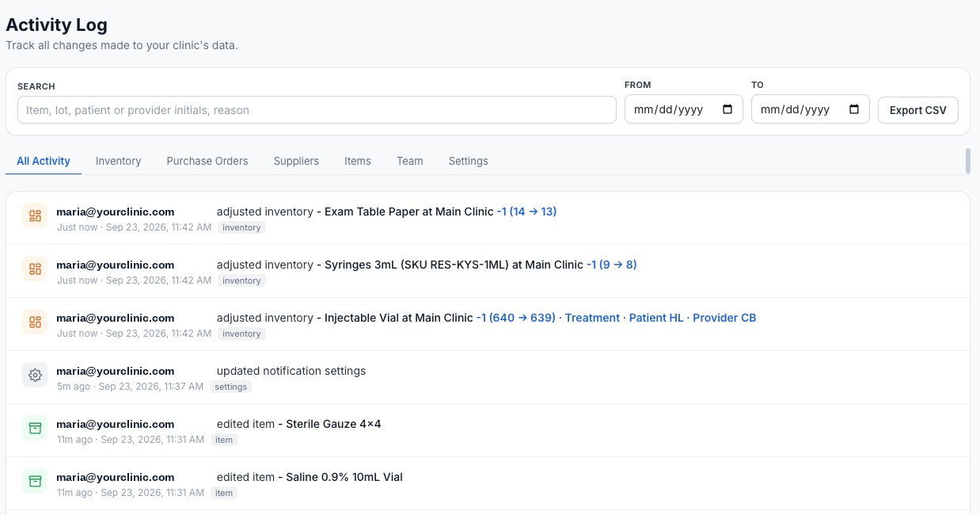Switch to the Inventory tab
Screen dimensions: 980x515
(119, 161)
